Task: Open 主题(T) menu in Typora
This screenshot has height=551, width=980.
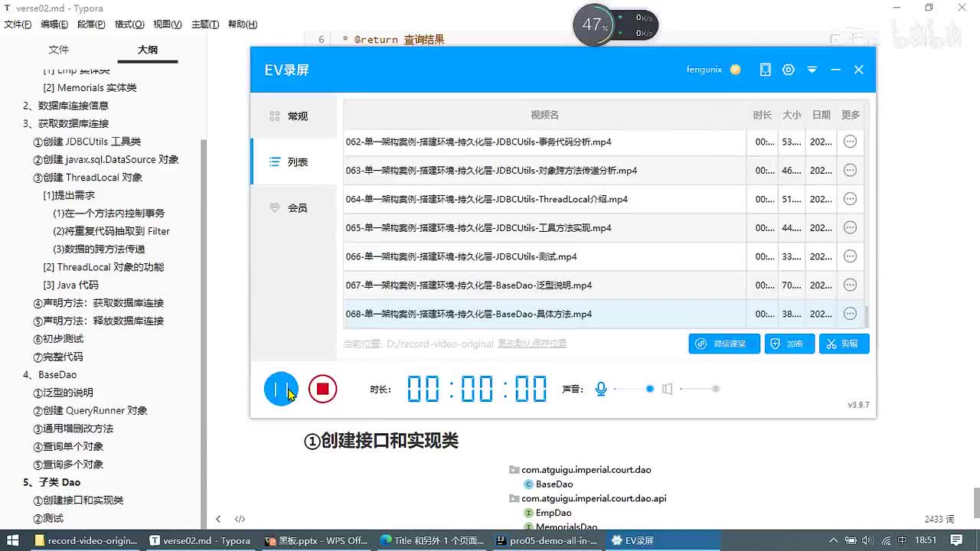Action: pyautogui.click(x=205, y=24)
